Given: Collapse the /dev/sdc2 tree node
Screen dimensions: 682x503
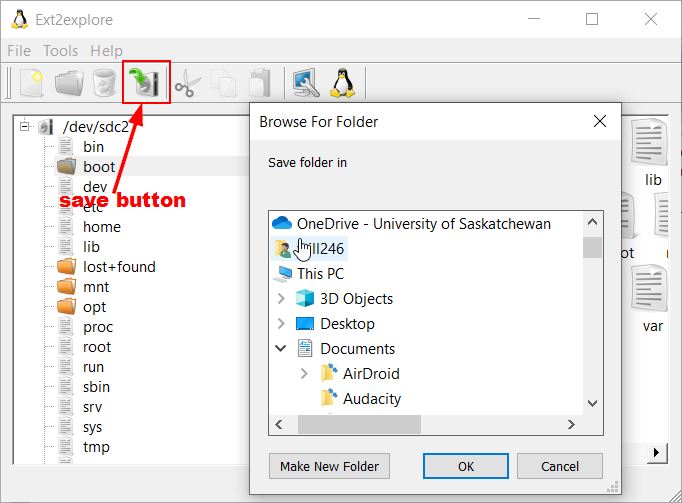Looking at the screenshot, I should (25, 127).
